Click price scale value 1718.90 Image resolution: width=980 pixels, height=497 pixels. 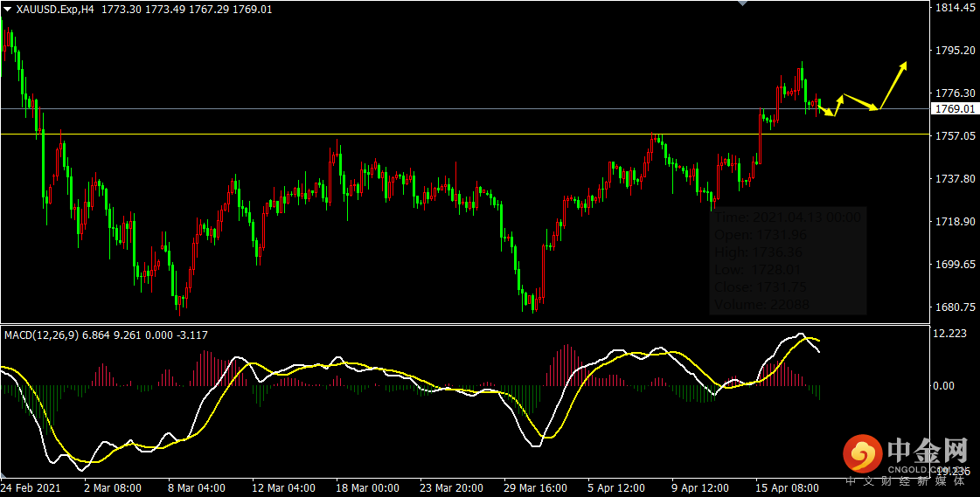(x=956, y=222)
